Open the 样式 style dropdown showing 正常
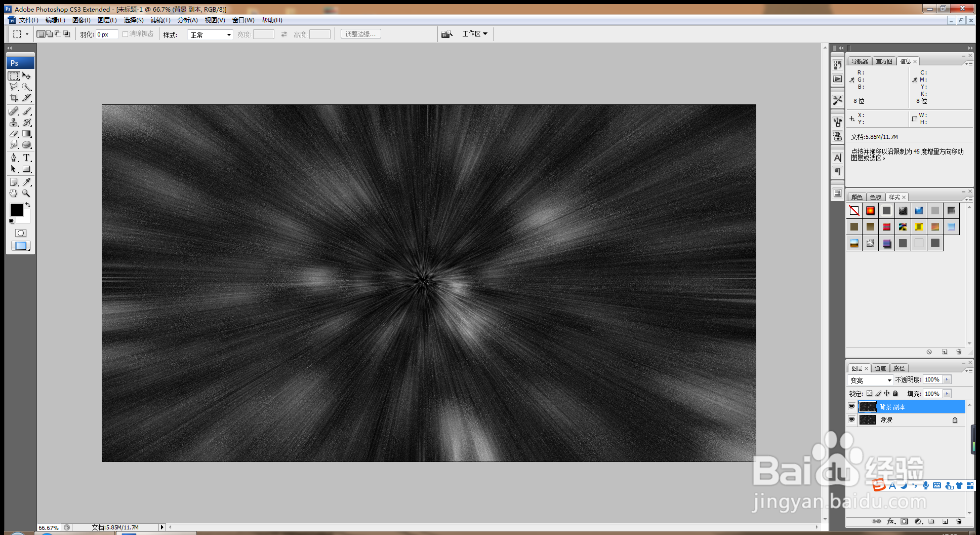The height and width of the screenshot is (535, 980). (x=210, y=34)
